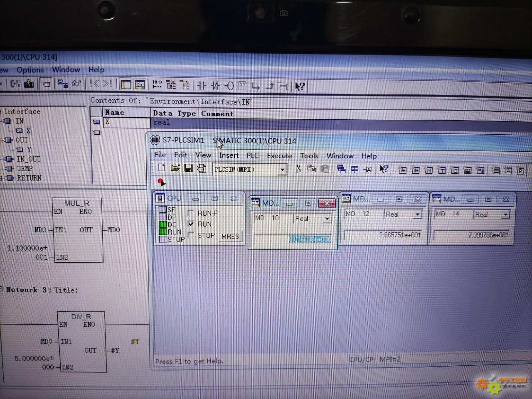
Task: Click LAD editor help pointer icon
Action: [300, 86]
